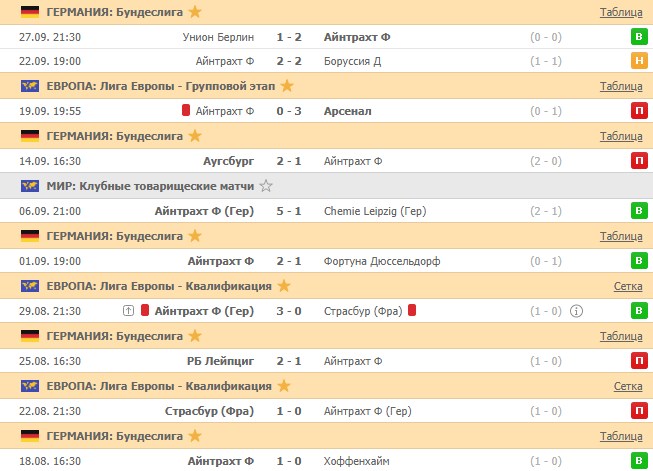This screenshot has width=653, height=471.
Task: Click the green В badge for Унион Берлин match
Action: click(x=638, y=37)
